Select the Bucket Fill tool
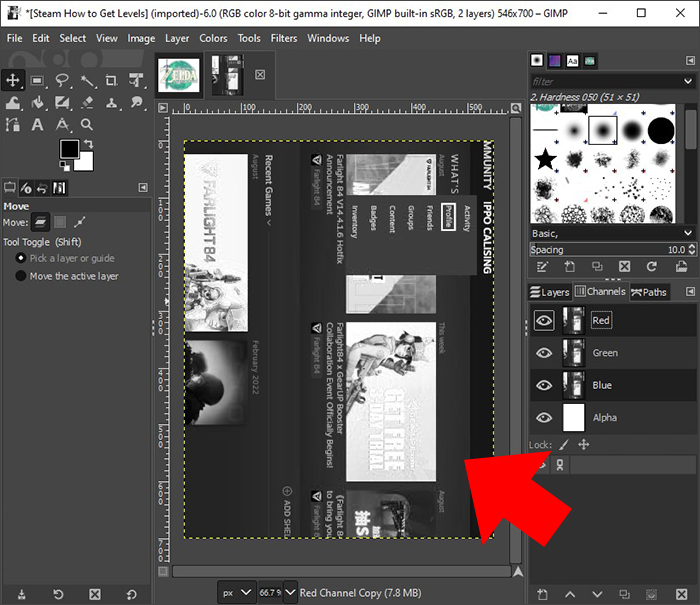This screenshot has height=605, width=700. pyautogui.click(x=37, y=102)
